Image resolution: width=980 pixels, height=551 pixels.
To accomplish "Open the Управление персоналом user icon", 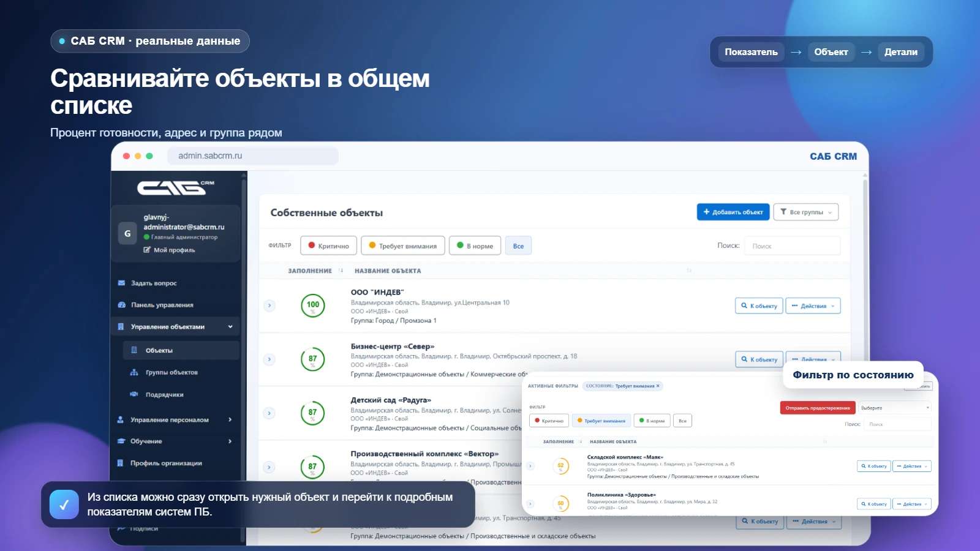I will pos(121,419).
